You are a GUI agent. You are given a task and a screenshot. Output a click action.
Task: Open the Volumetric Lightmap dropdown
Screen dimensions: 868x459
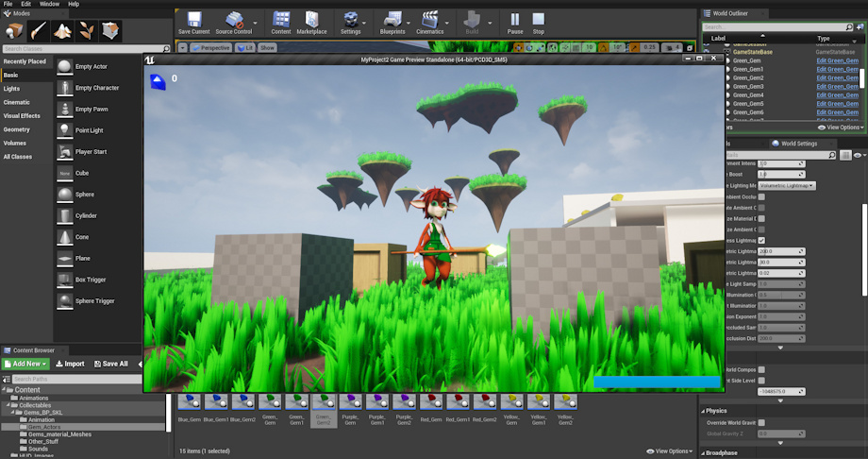click(x=787, y=186)
